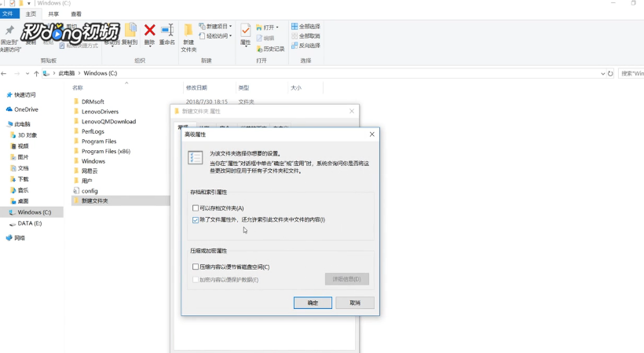Click Select all in ribbon

pyautogui.click(x=306, y=26)
